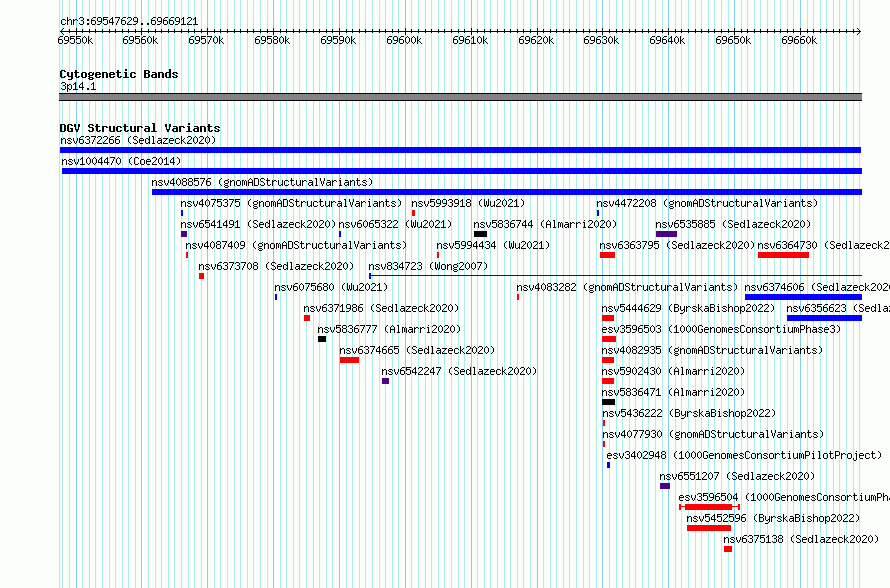Click the Cytogenetic Bands track title
Viewport: 890px width, 588px height.
119,74
